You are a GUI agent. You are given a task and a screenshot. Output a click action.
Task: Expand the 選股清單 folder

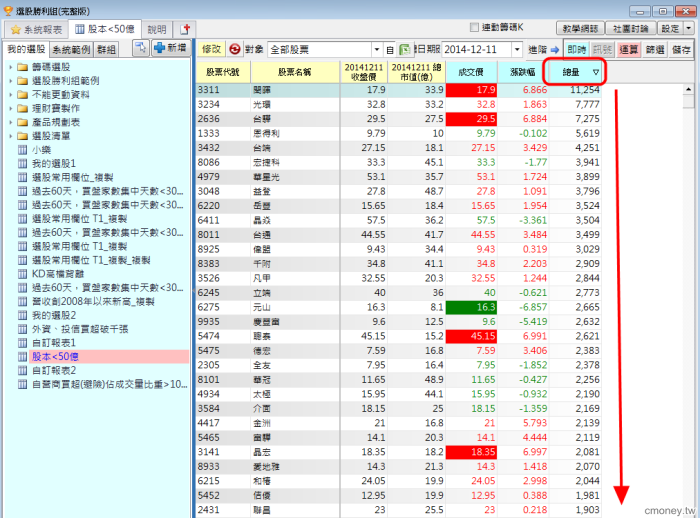(x=10, y=136)
